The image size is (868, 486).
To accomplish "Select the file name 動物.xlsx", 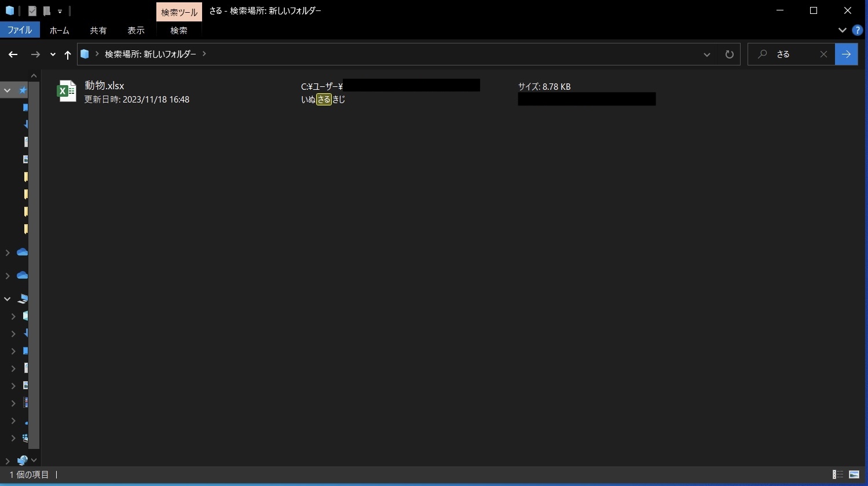I will [x=104, y=86].
